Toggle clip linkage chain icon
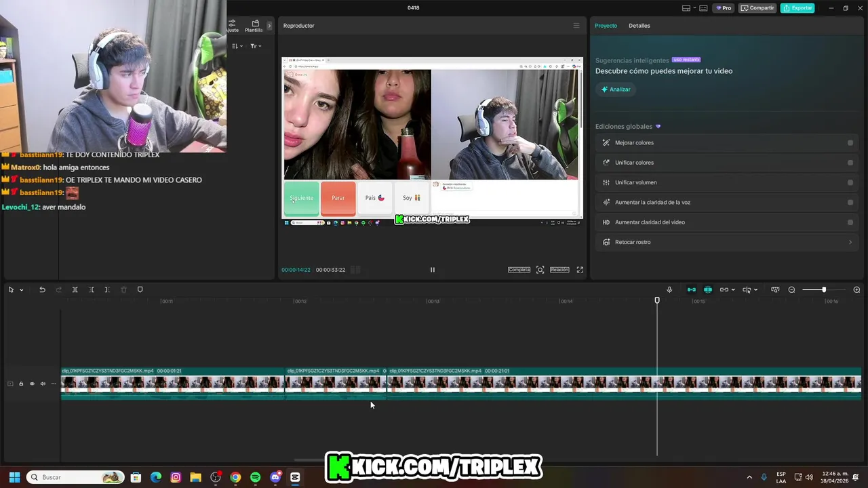This screenshot has height=488, width=868. click(724, 289)
